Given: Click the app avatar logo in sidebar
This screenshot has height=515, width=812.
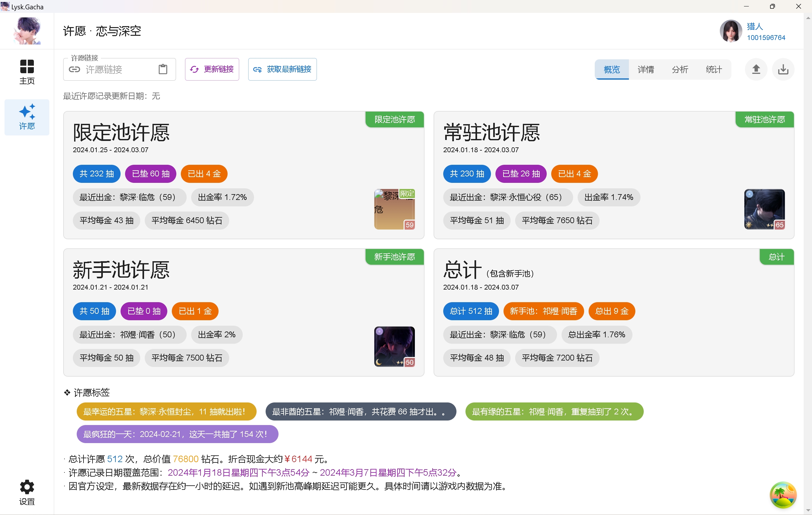Looking at the screenshot, I should coord(27,31).
